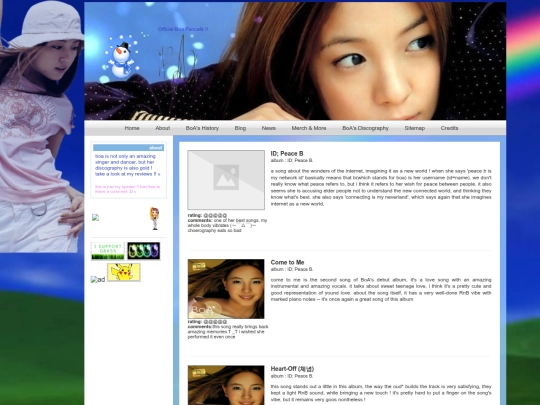Viewport: 540px width, 405px height.
Task: Click the neon cats badge
Action: pyautogui.click(x=144, y=251)
